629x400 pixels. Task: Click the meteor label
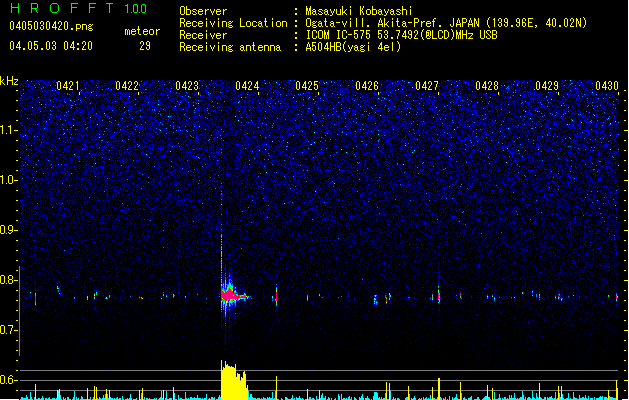(x=142, y=31)
